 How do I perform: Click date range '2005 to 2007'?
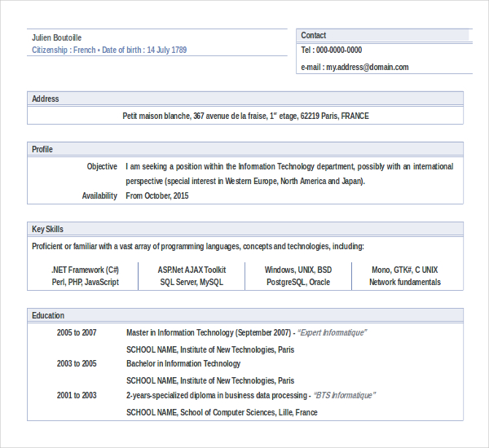77,332
